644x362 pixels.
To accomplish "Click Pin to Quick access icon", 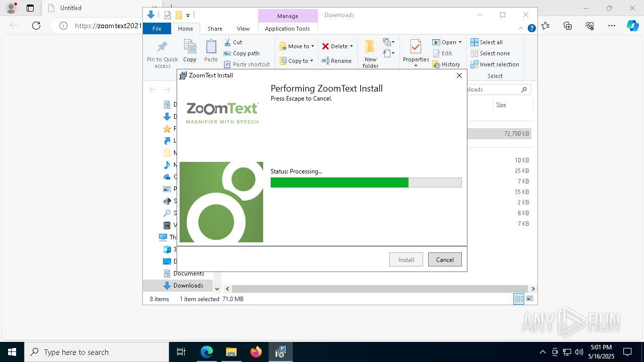I will pos(162,47).
